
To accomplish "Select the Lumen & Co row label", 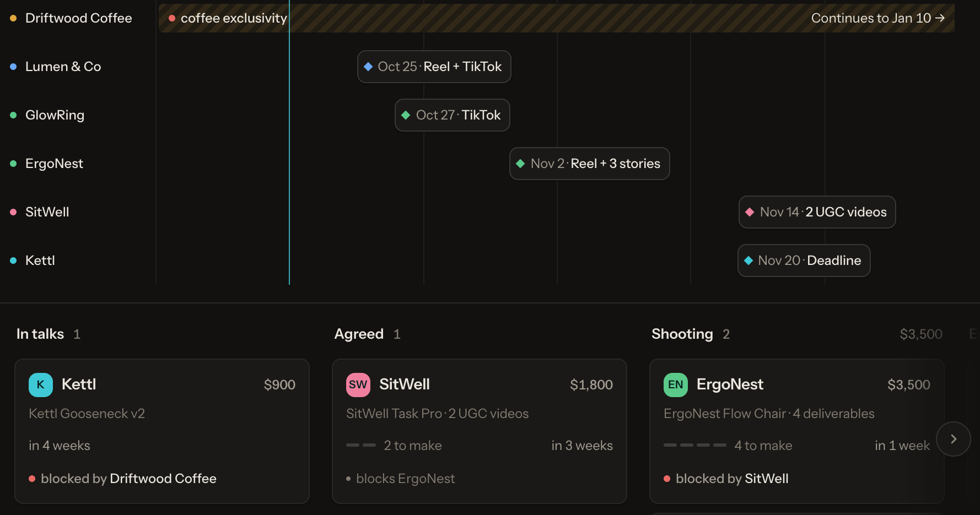I will click(x=63, y=67).
